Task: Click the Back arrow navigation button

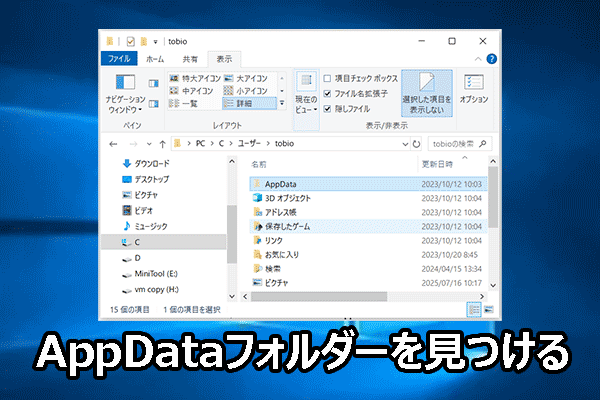Action: click(x=115, y=142)
